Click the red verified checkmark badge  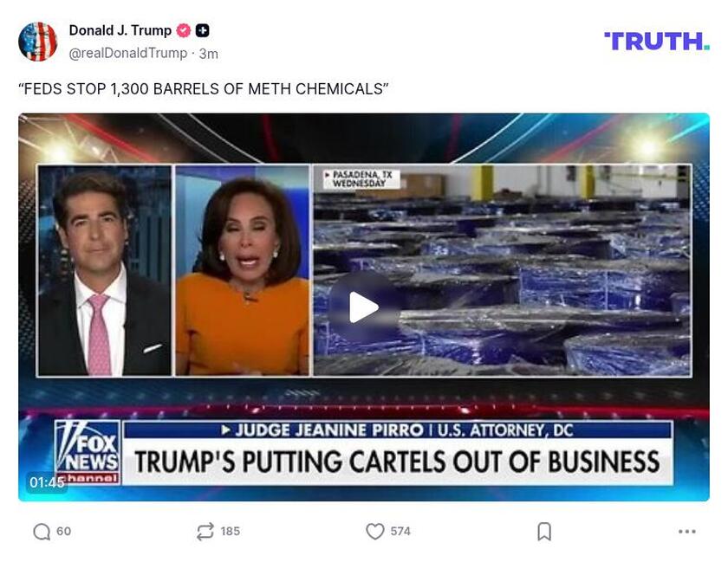pos(184,30)
